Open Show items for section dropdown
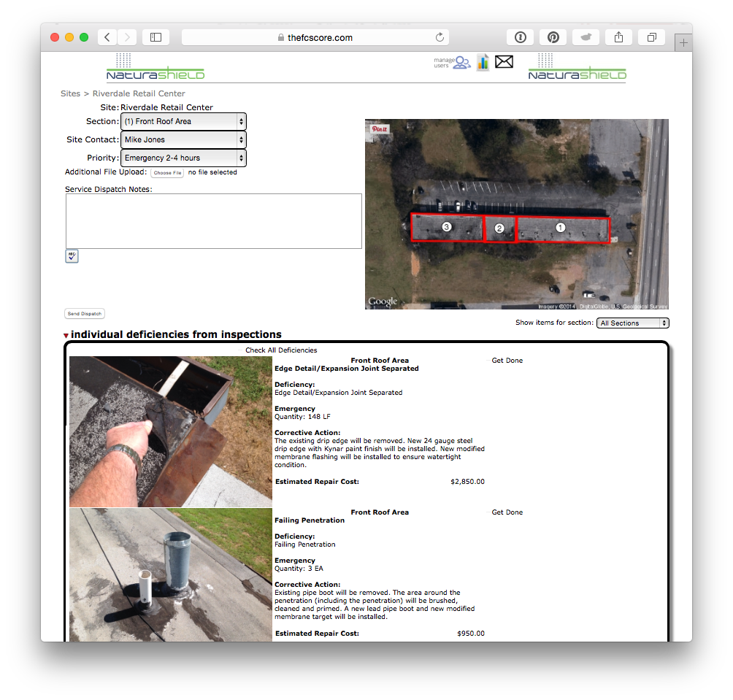The image size is (733, 700). (x=632, y=323)
